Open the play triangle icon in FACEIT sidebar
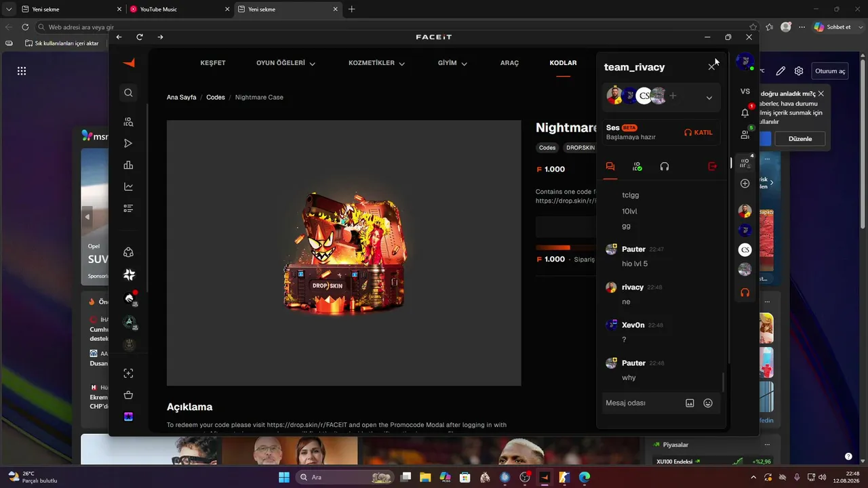This screenshot has height=488, width=868. [x=129, y=144]
